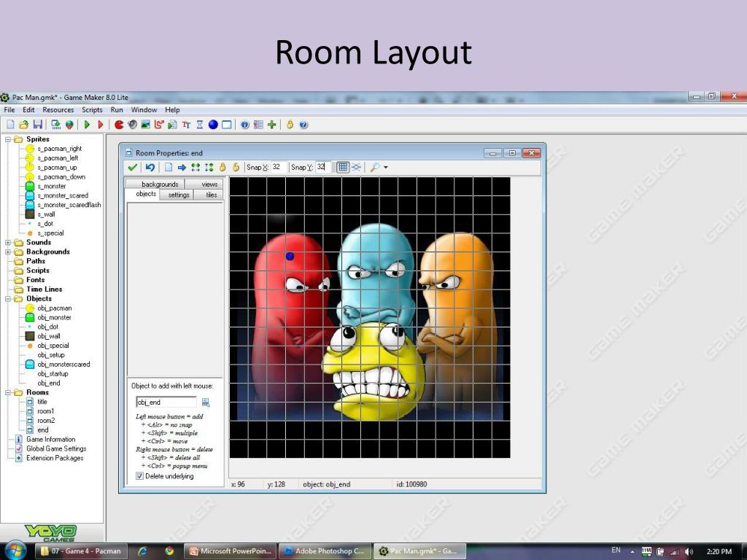
Task: Create a new script resource
Action: pos(172,125)
